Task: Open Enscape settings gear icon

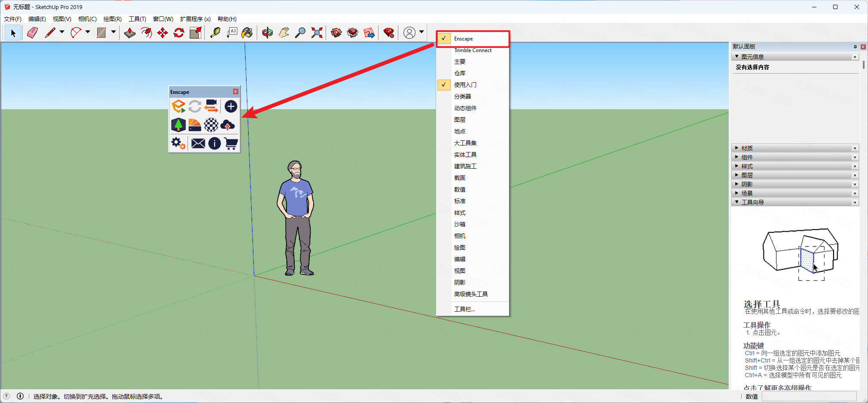Action: [x=179, y=143]
